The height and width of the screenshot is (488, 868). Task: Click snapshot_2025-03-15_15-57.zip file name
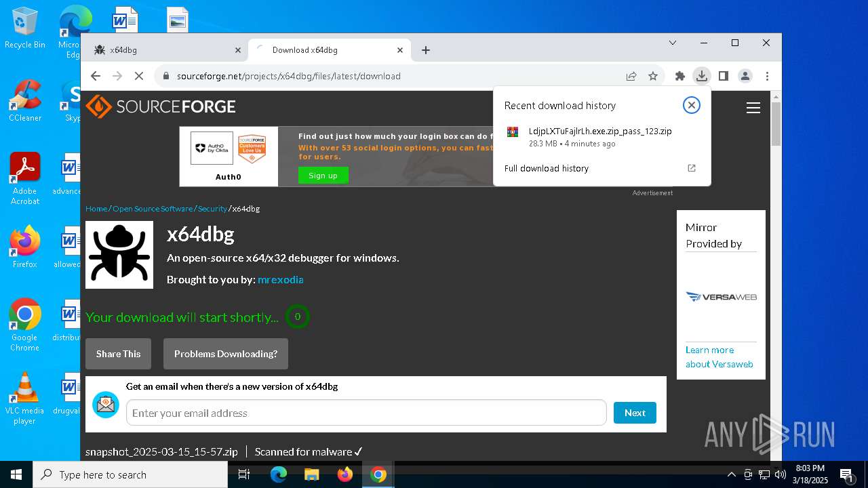point(161,451)
